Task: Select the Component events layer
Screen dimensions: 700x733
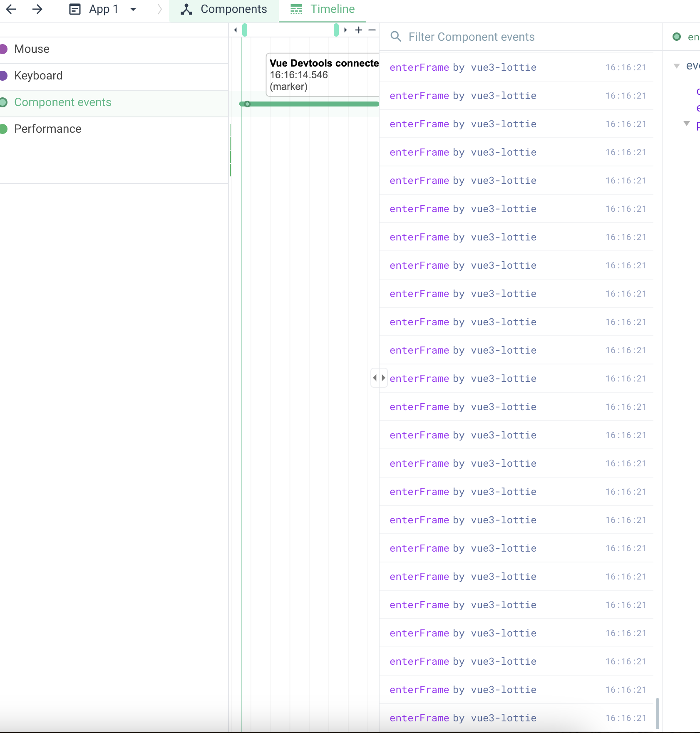Action: 62,102
